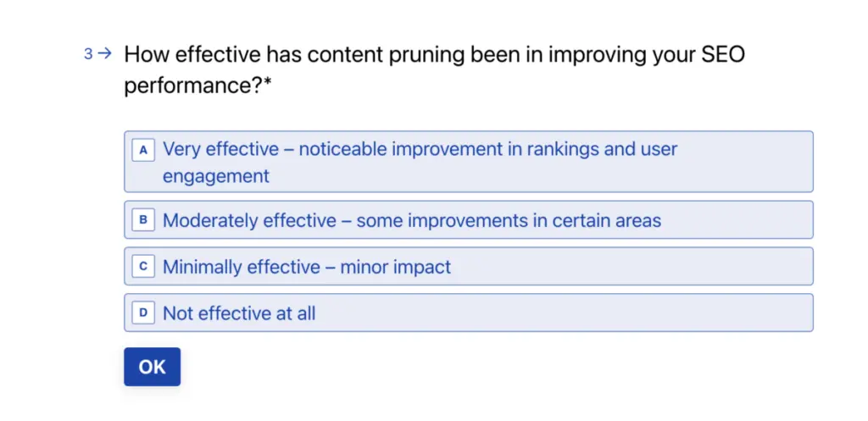The height and width of the screenshot is (421, 868).
Task: Pick 'Minimally effective – minor impact' choice
Action: tap(468, 267)
